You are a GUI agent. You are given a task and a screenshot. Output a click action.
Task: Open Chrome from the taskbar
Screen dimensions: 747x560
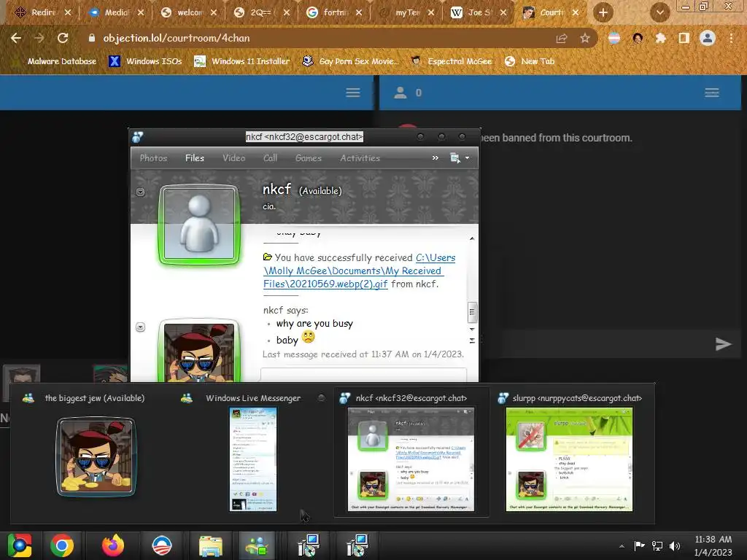point(62,545)
